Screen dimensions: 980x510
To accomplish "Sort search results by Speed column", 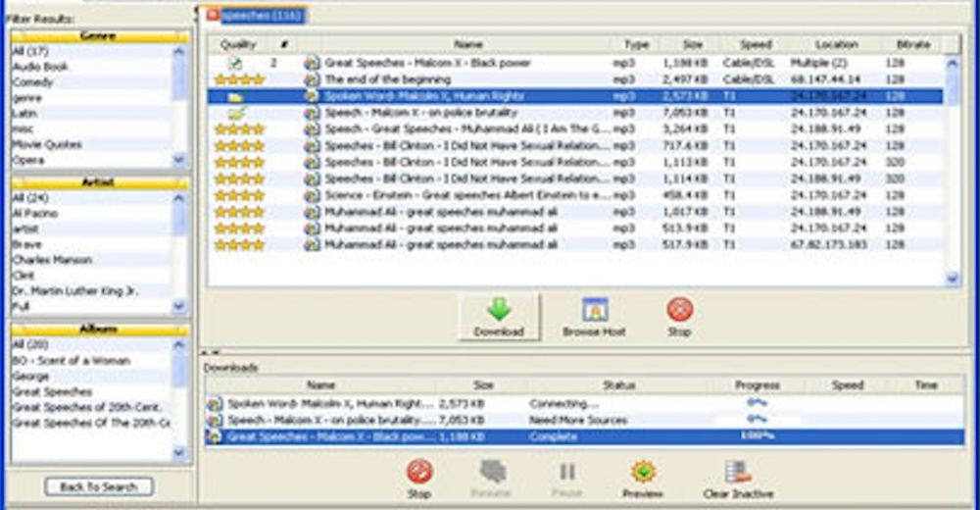I will point(755,44).
